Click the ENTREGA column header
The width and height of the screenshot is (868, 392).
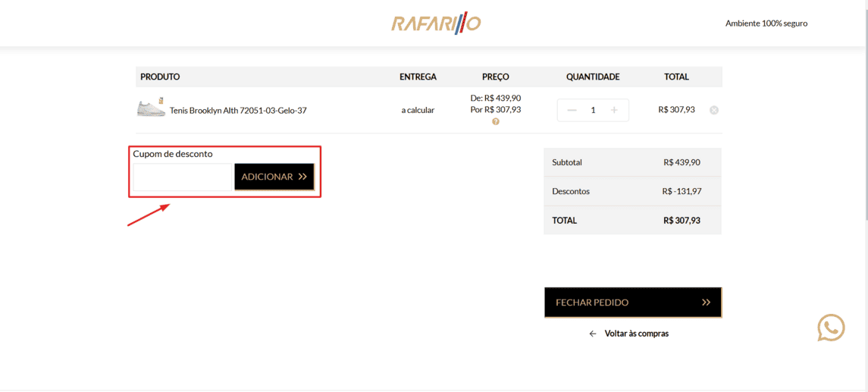point(418,77)
